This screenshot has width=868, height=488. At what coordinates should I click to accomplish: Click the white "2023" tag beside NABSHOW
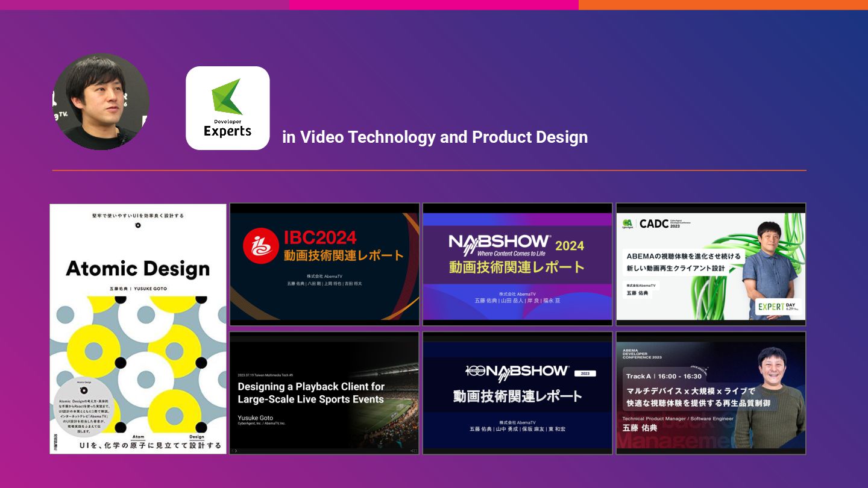585,374
